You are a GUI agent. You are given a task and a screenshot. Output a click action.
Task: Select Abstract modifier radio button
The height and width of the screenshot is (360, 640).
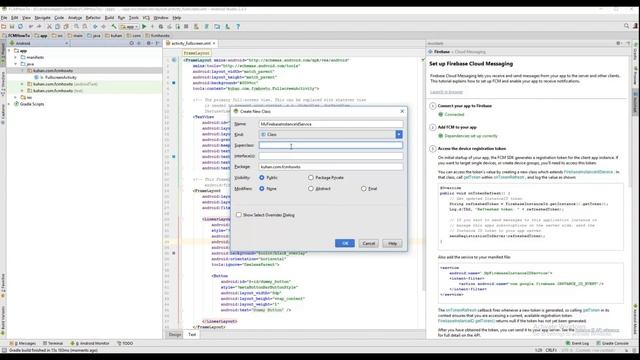point(311,189)
